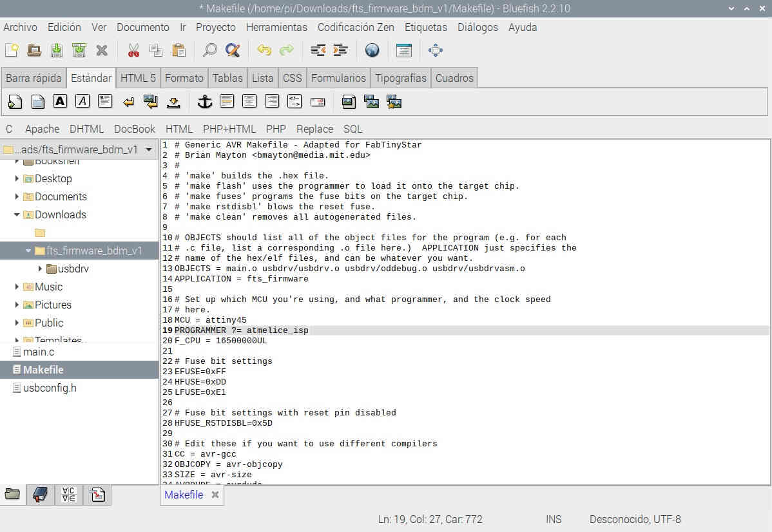Open the Codificación Zen menu
The width and height of the screenshot is (772, 532).
pos(356,27)
